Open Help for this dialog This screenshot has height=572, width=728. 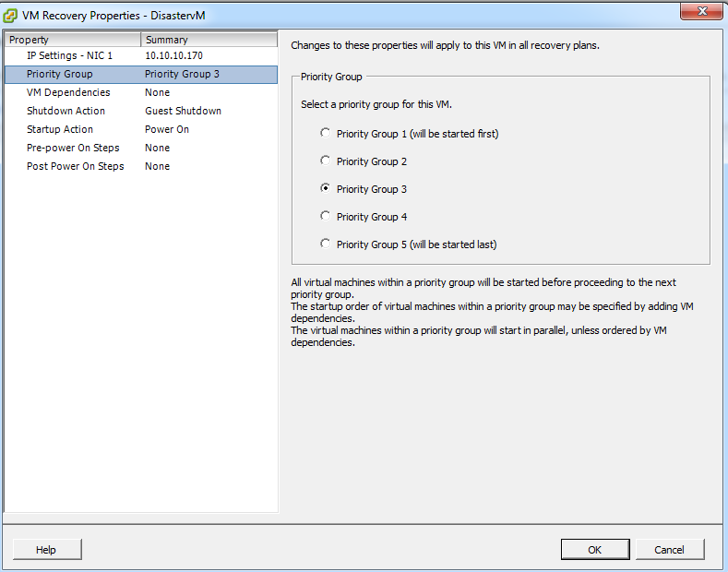(46, 550)
